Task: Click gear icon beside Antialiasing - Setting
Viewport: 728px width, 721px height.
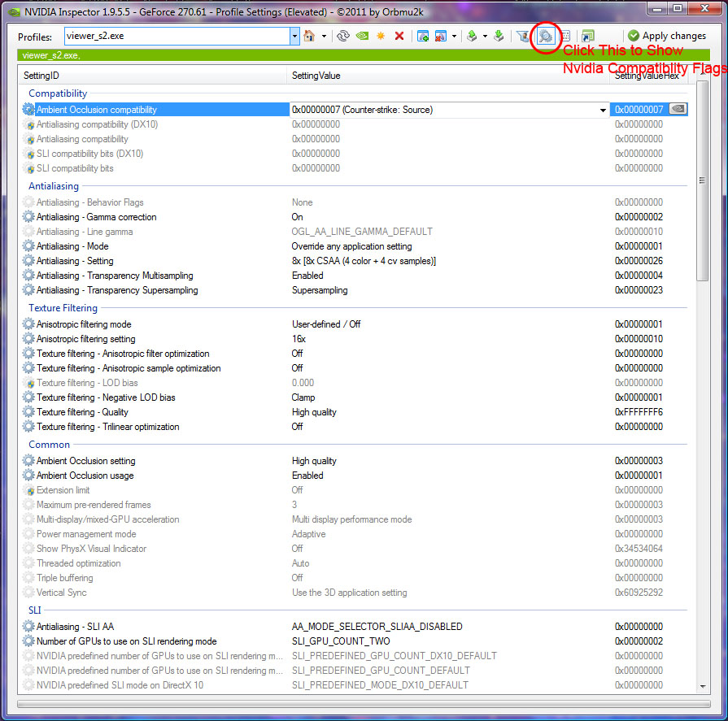Action: [x=28, y=261]
